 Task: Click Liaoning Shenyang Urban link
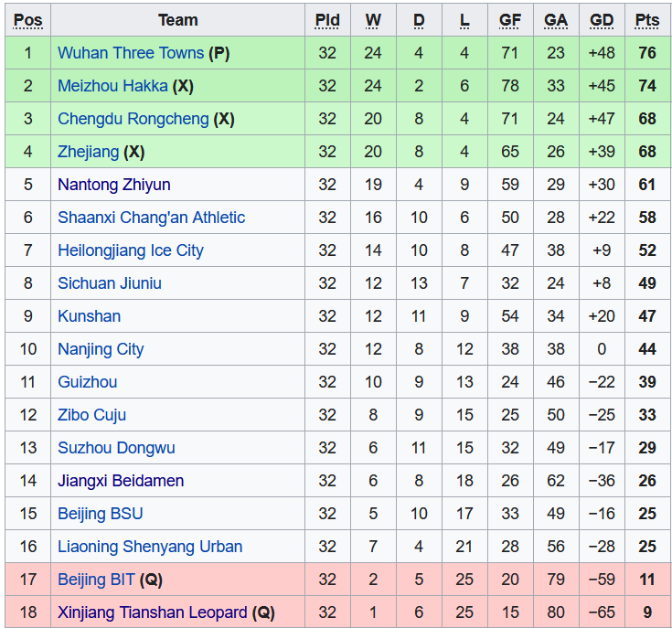(150, 547)
